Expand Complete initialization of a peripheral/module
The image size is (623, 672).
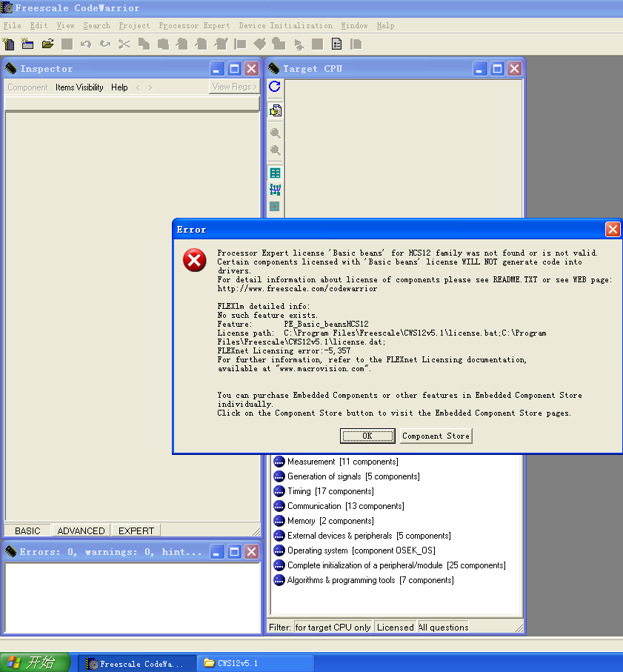click(x=390, y=565)
